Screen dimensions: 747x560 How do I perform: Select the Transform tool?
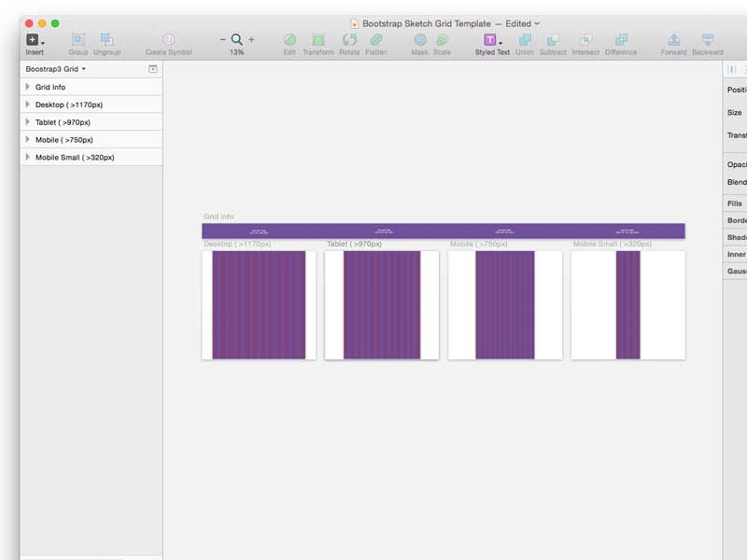[318, 40]
